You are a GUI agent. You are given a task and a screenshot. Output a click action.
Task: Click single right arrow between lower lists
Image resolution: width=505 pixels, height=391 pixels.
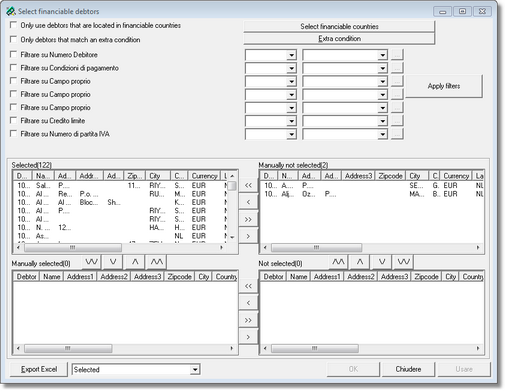coord(248,337)
